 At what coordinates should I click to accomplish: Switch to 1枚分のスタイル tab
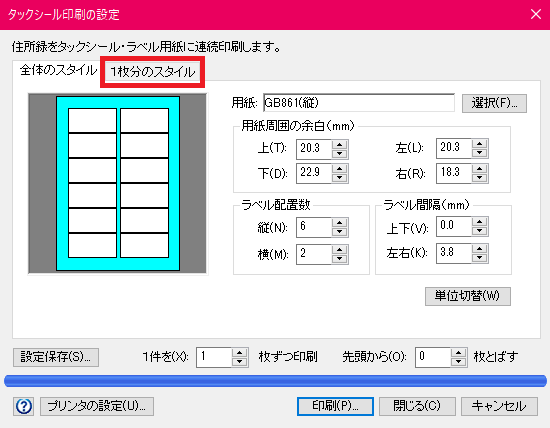tap(153, 72)
